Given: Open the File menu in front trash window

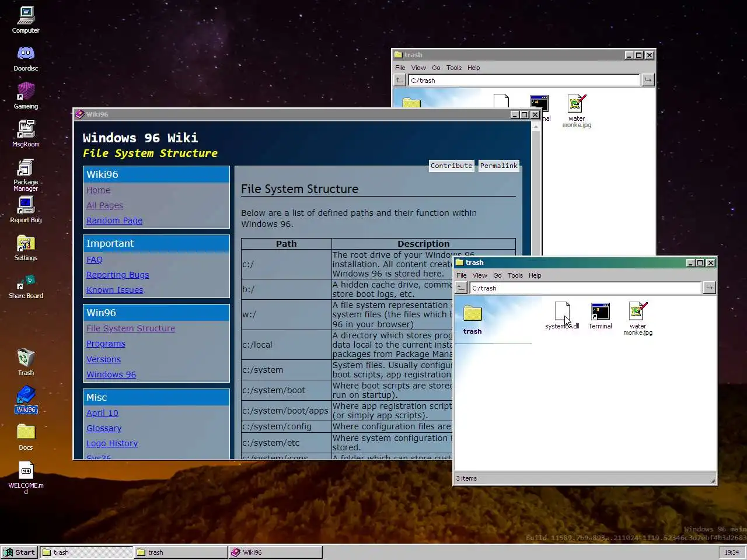Looking at the screenshot, I should pyautogui.click(x=461, y=275).
